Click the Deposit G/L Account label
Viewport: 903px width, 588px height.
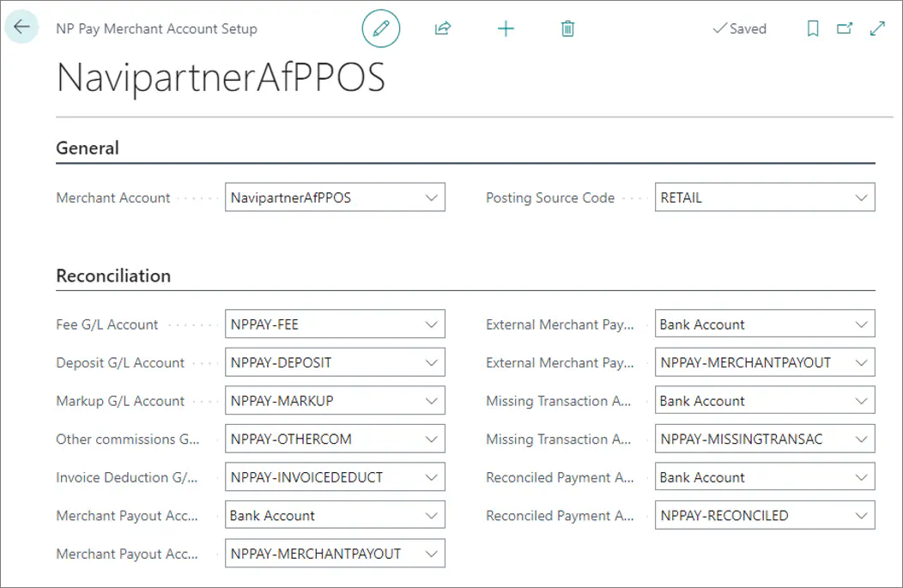click(120, 363)
